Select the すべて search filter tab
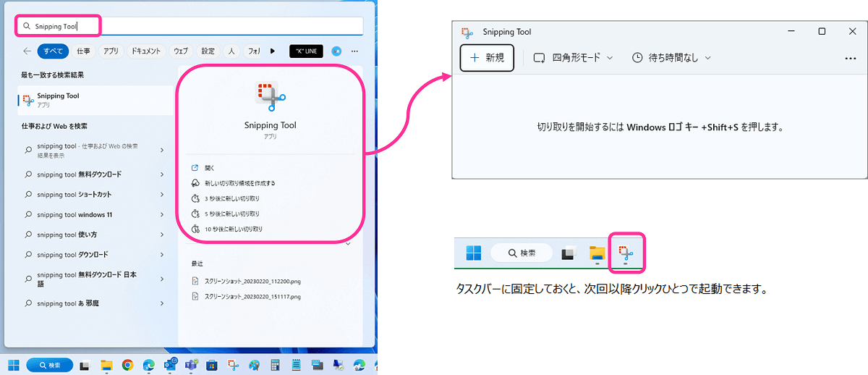868x375 pixels. click(54, 51)
